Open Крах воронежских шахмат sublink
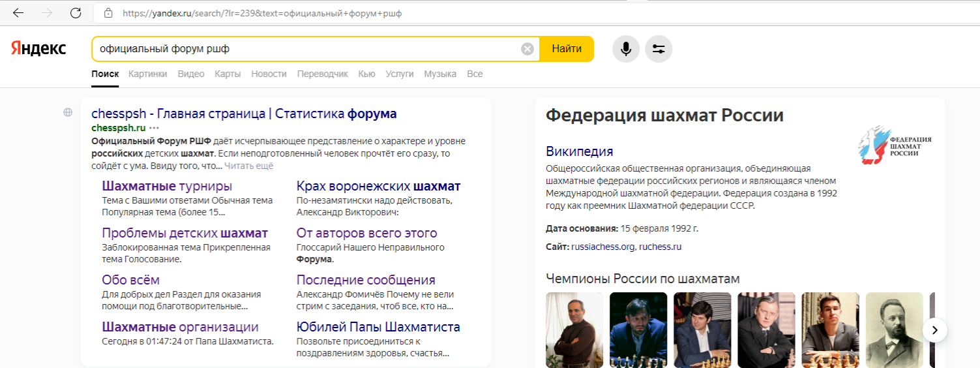Viewport: 980px width, 368px height. 378,186
